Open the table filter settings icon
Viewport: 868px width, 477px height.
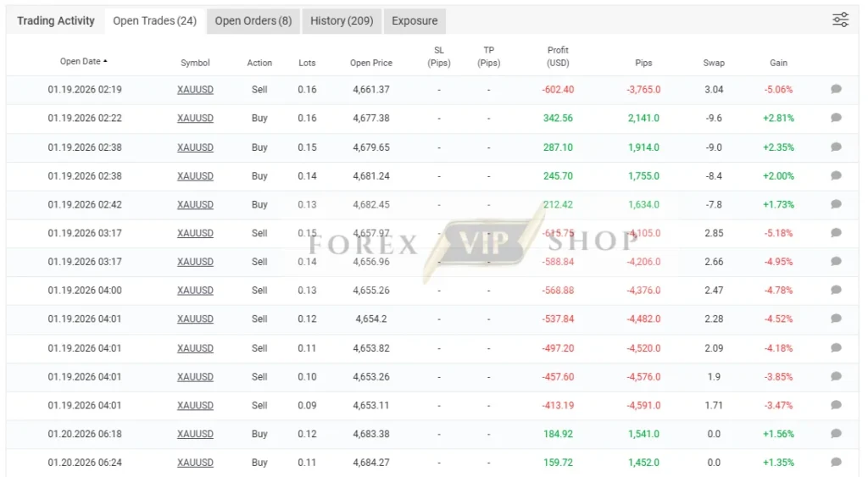point(840,20)
